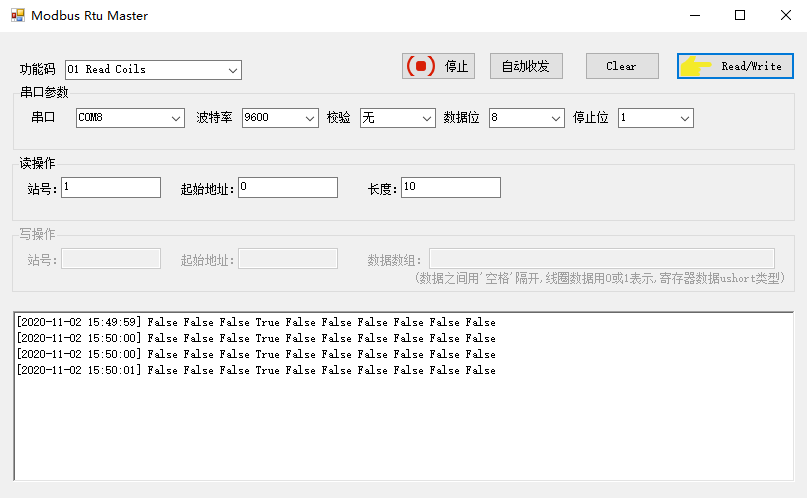Screen dimensions: 807x498
Task: Click the 长度 length input field
Action: [451, 187]
